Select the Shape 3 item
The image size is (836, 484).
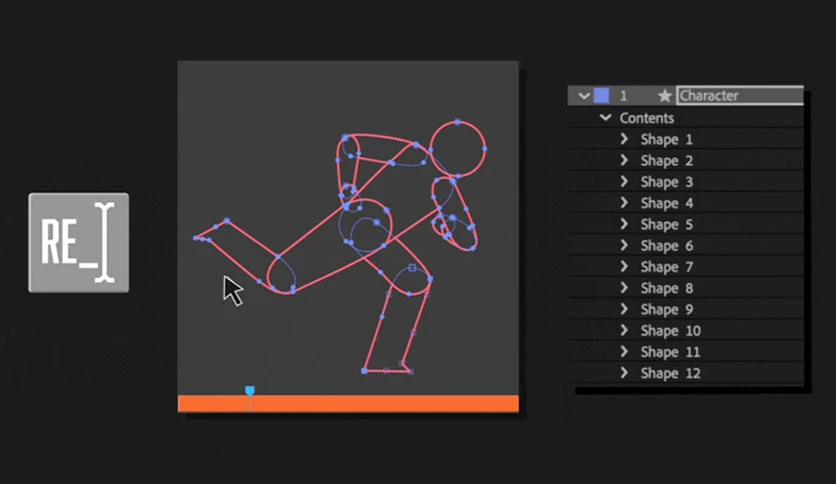click(666, 182)
